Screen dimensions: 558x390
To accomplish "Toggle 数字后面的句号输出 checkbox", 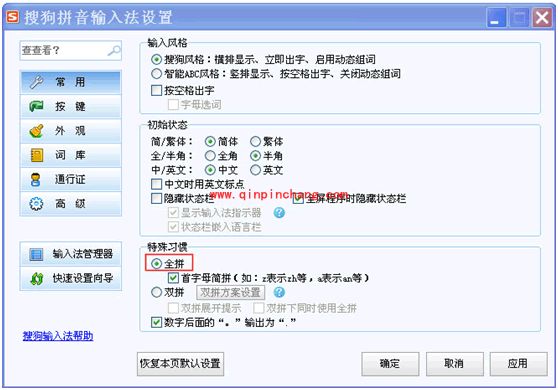I will 157,322.
